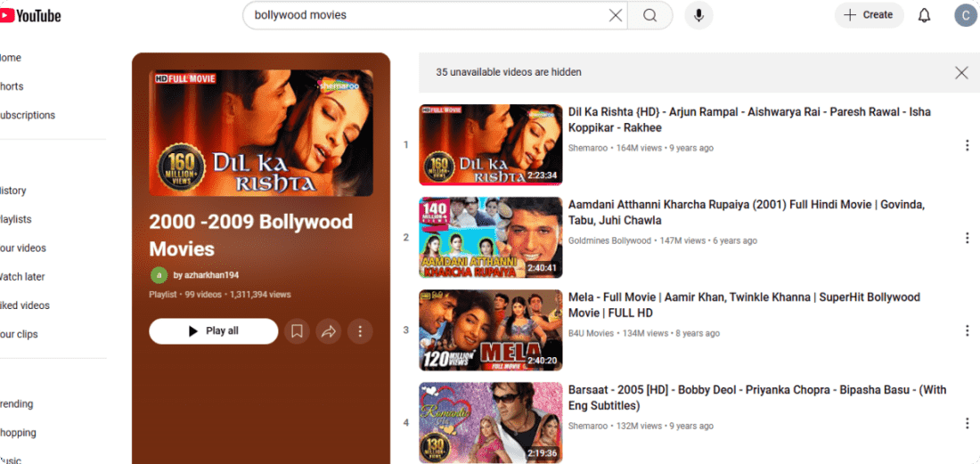Save playlist using the bookmark icon

pos(298,331)
